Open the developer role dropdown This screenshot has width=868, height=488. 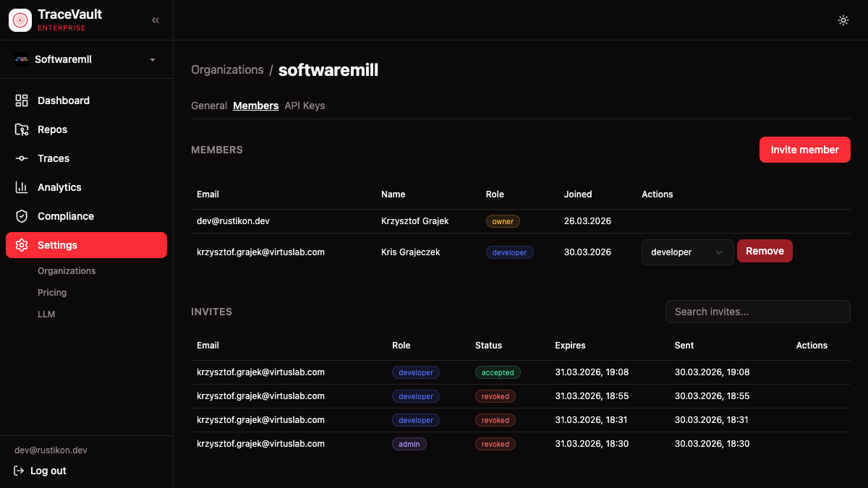[687, 252]
